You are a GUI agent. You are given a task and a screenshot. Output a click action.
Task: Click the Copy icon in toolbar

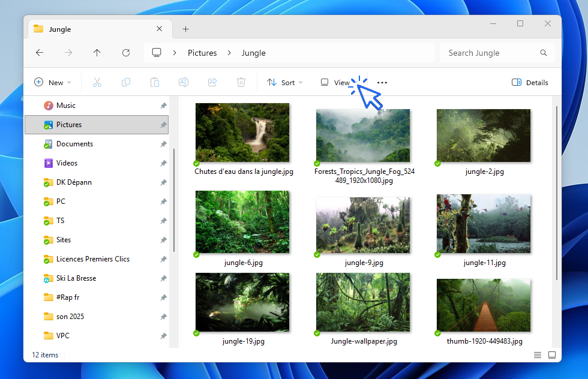tap(126, 83)
